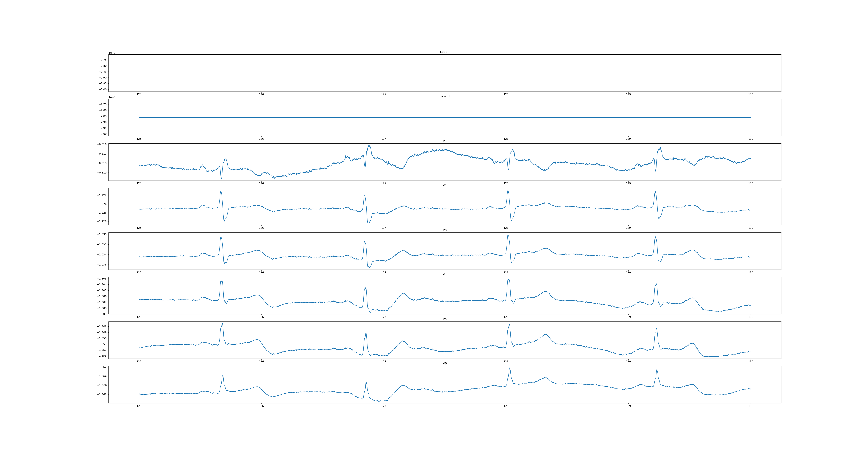Click the 129 x-axis tick under V6 plot

coord(628,406)
